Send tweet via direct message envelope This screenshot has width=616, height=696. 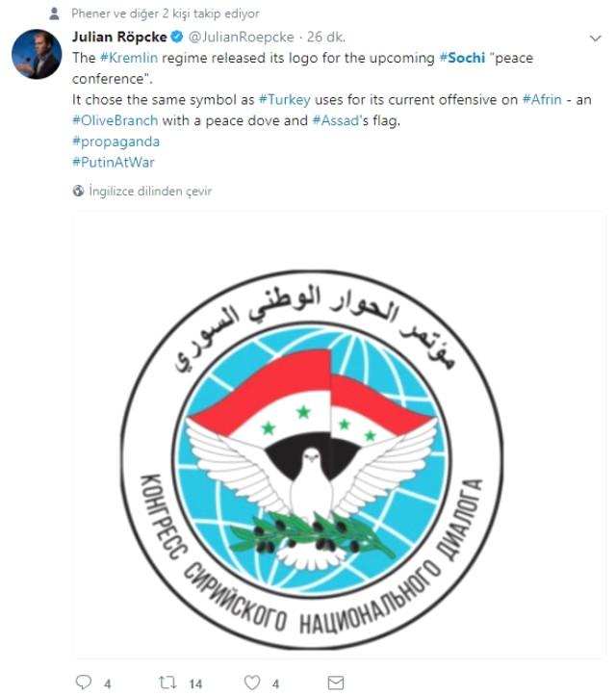pos(336,683)
